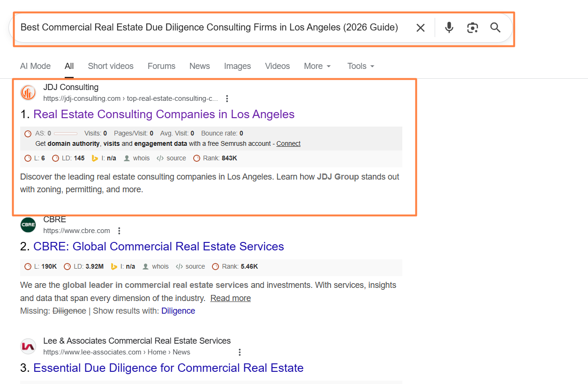Click the JDJ Consulting site name
Screen dimensions: 588x384
(x=71, y=87)
